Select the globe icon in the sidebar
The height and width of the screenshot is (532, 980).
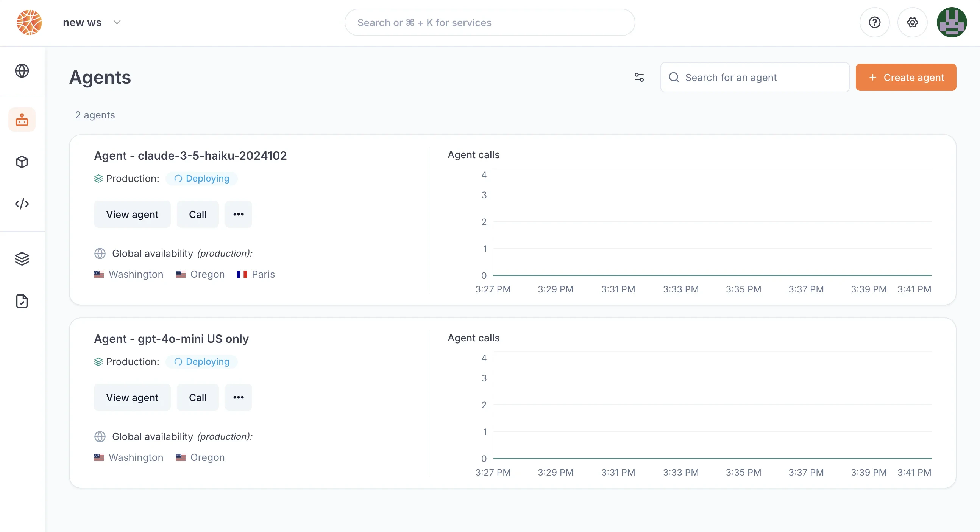[22, 71]
